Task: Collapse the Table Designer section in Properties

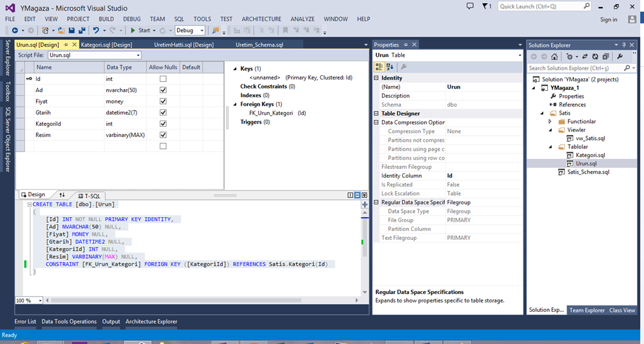Action: click(376, 113)
